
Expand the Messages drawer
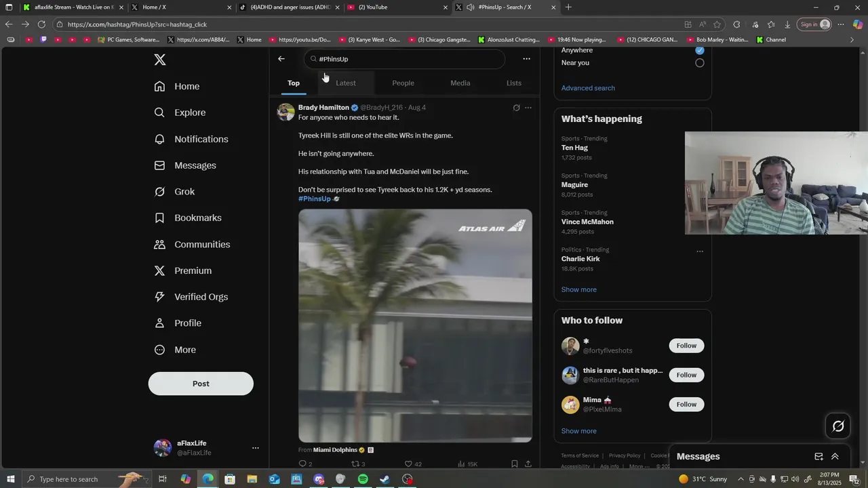point(835,457)
